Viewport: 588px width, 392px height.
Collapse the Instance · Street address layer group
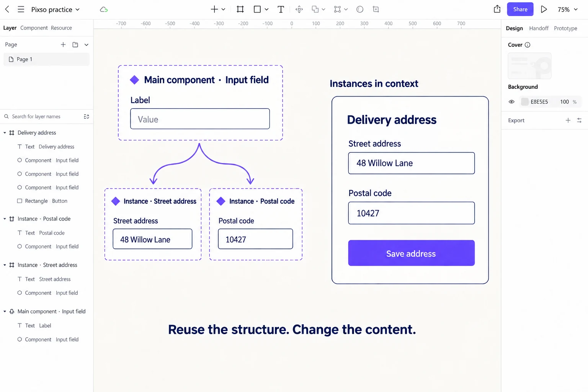click(5, 265)
